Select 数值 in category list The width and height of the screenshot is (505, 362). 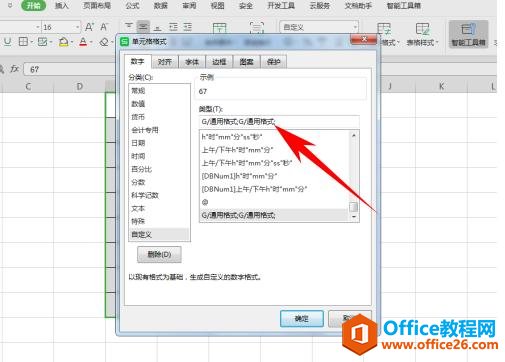[159, 104]
